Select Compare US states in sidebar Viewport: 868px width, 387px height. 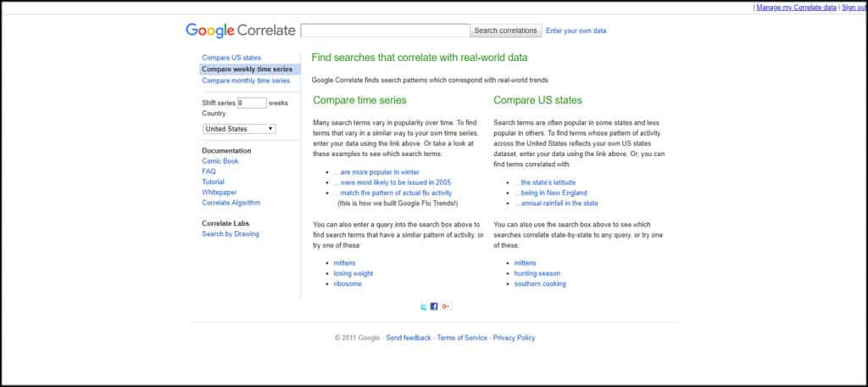[231, 58]
